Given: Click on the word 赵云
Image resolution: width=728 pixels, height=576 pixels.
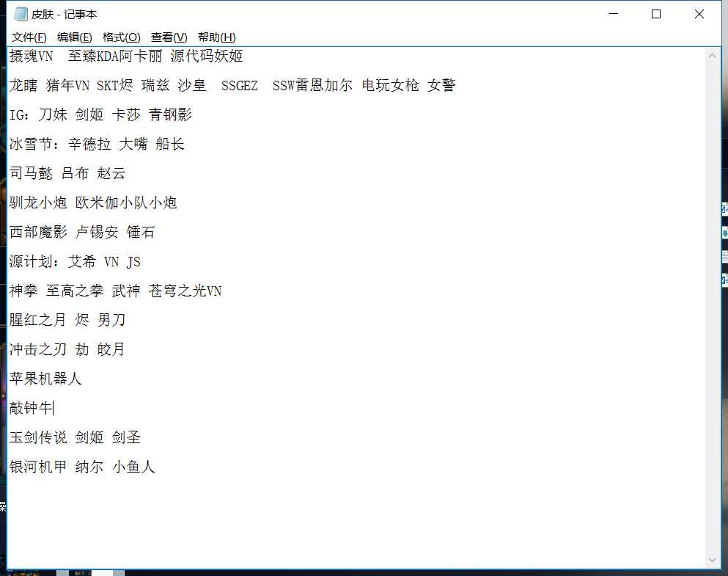Looking at the screenshot, I should tap(111, 173).
